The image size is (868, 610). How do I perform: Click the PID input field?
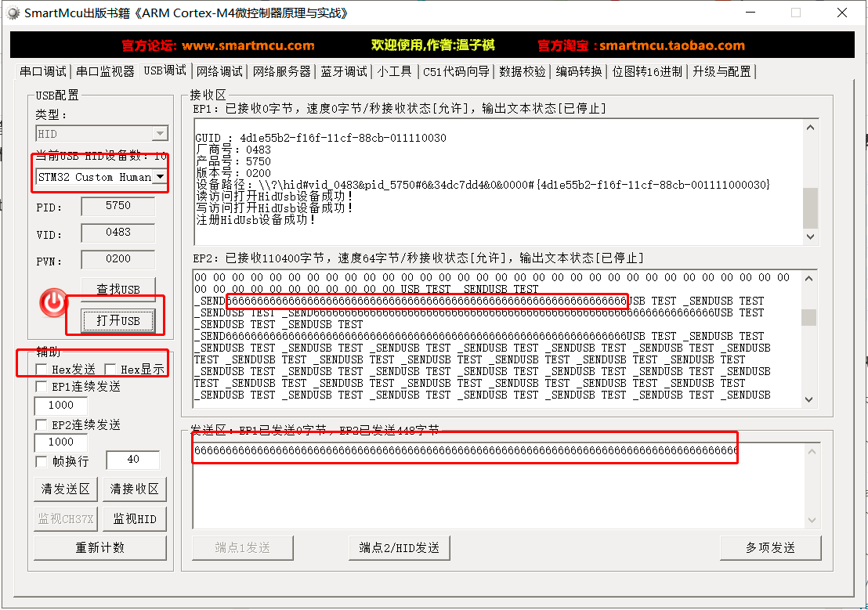coord(118,205)
